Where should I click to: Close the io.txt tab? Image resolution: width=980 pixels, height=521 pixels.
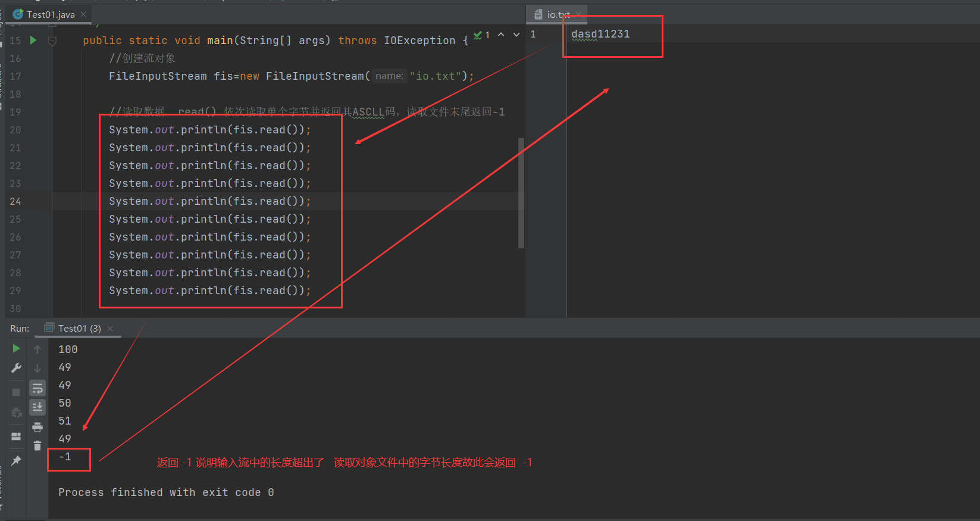pyautogui.click(x=578, y=14)
